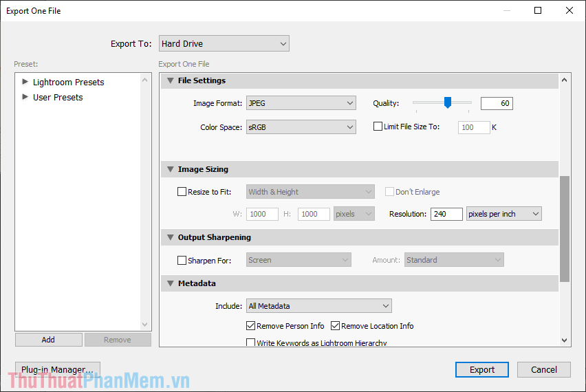Open the Color Space sRGB dropdown
Viewport: 586px width, 392px height.
tap(301, 127)
